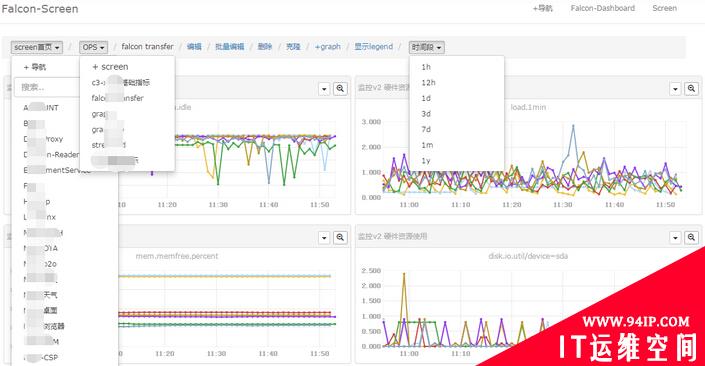Click the +graph link in the breadcrumb bar

pos(327,47)
